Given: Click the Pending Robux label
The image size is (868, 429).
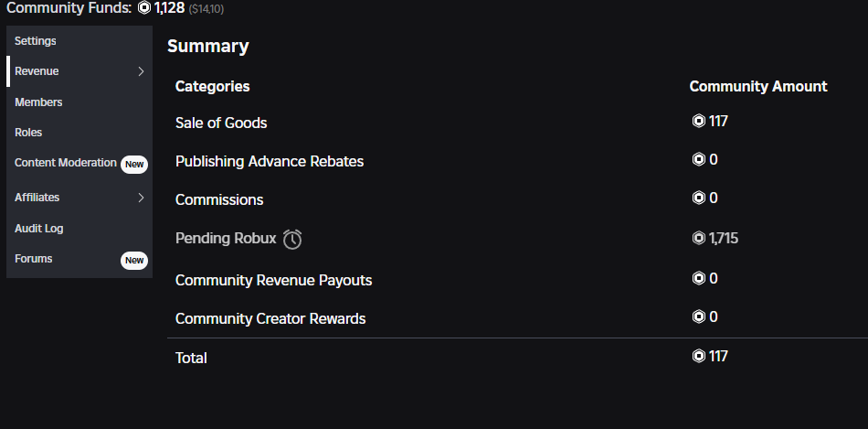Looking at the screenshot, I should click(226, 239).
